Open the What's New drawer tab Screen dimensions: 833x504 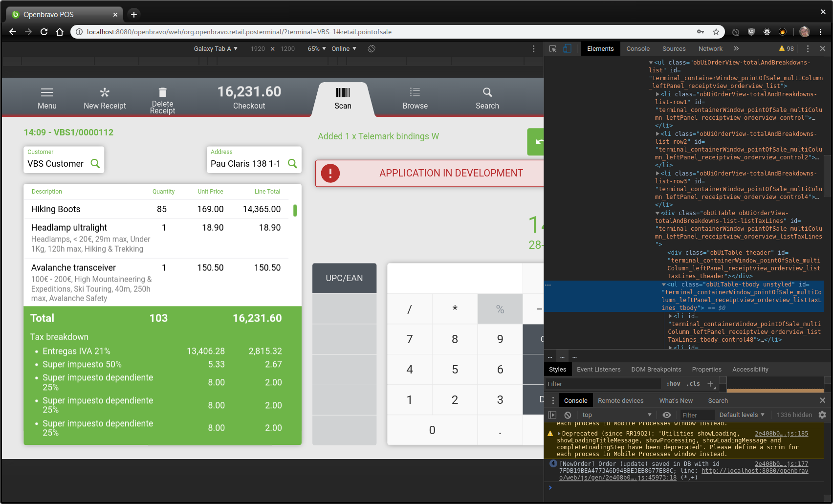click(676, 400)
